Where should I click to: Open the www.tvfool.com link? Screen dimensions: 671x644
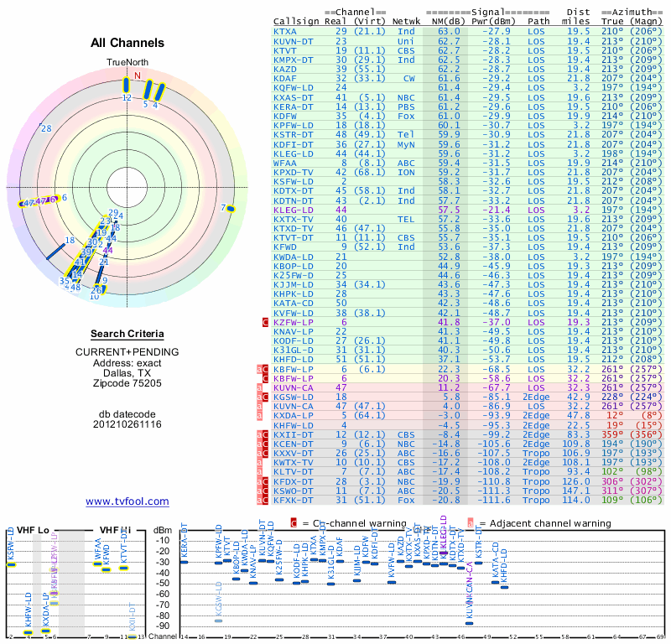click(127, 501)
